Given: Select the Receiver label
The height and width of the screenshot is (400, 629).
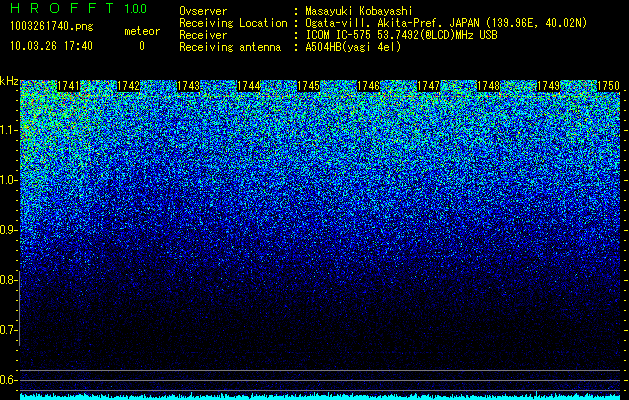Looking at the screenshot, I should [203, 35].
